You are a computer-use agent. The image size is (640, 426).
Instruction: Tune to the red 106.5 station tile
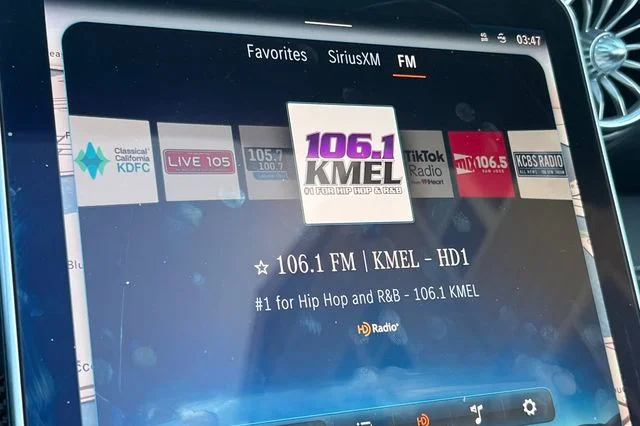coord(481,164)
